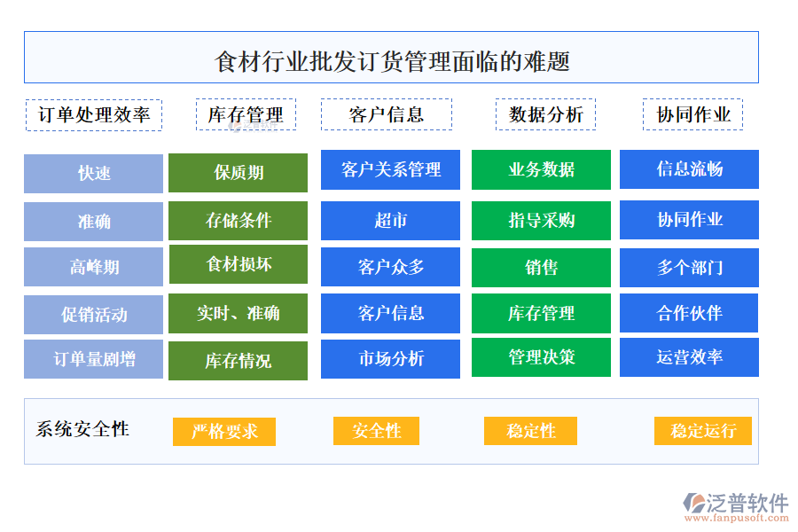
Task: Click the 食材损坏 box
Action: coord(239,264)
